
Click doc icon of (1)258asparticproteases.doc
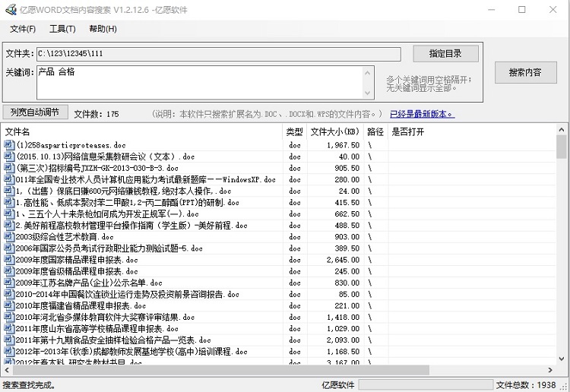8,145
